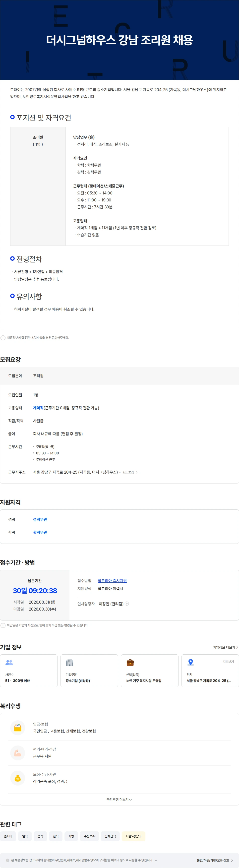Click the 51 ~ 300명 이하 employee card
This screenshot has height=868, width=239.
(x=29, y=671)
